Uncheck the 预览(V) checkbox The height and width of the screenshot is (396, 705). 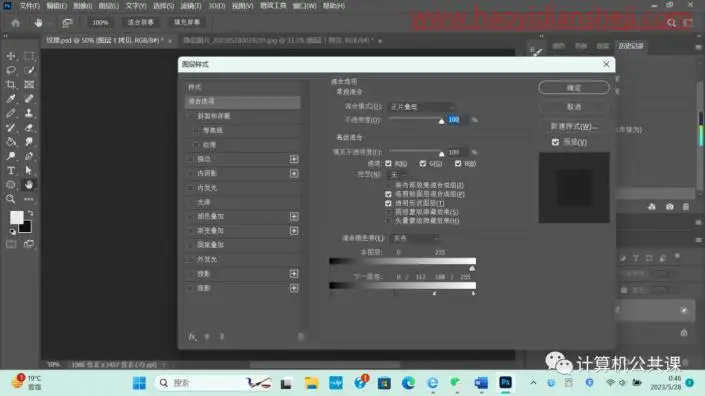pos(555,142)
